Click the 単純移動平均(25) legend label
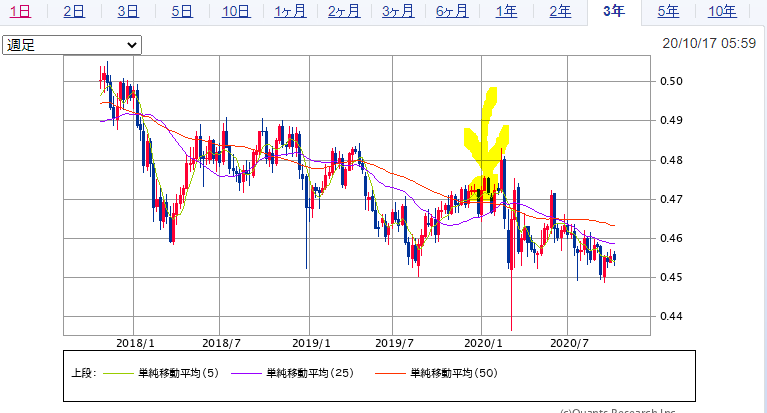The image size is (767, 413). pos(310,373)
